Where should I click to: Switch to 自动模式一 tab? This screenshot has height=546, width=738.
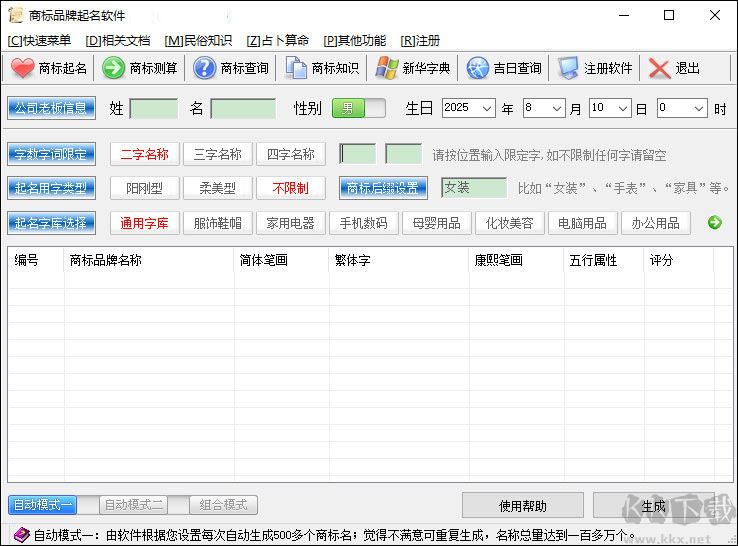pos(42,505)
